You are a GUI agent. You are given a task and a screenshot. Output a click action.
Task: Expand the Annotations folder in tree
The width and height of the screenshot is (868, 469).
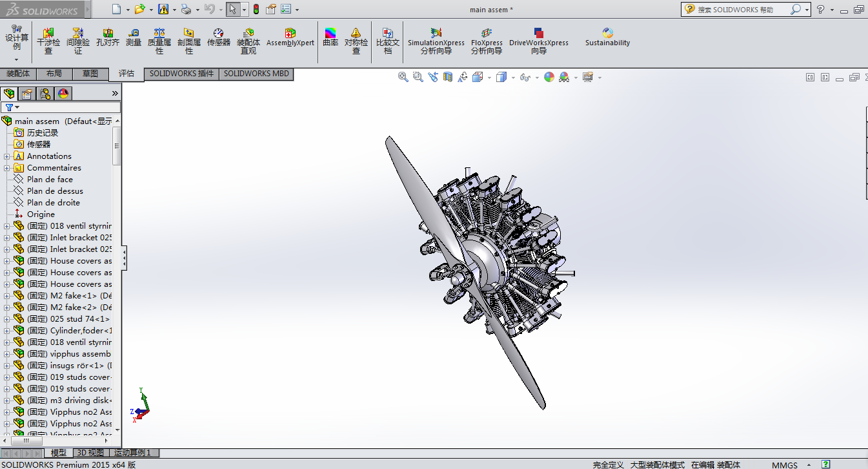point(7,156)
